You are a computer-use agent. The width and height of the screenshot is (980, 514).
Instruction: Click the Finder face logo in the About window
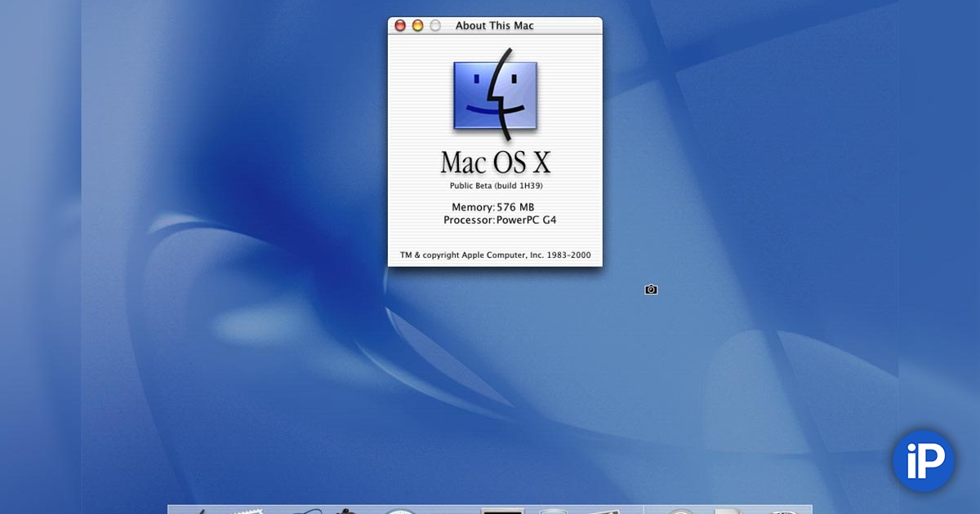[x=494, y=97]
